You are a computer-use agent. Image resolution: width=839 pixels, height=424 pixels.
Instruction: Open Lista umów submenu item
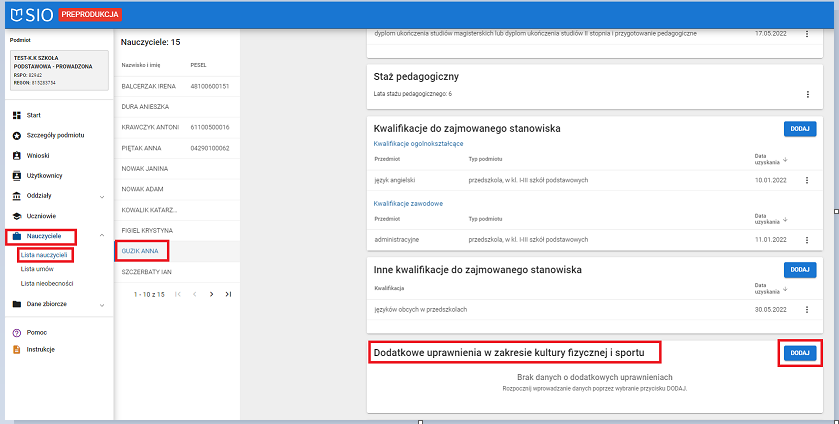39,269
